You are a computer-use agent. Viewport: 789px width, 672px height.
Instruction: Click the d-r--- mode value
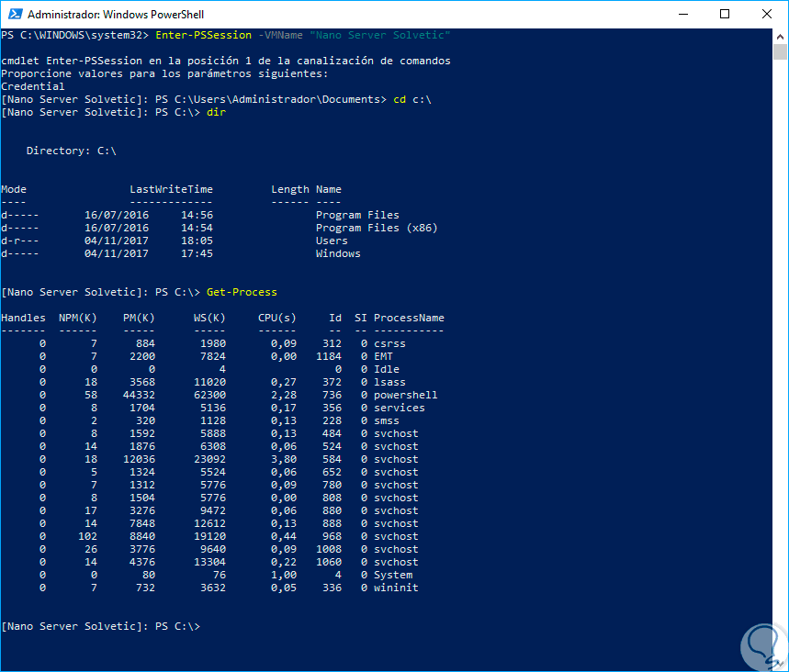coord(19,241)
